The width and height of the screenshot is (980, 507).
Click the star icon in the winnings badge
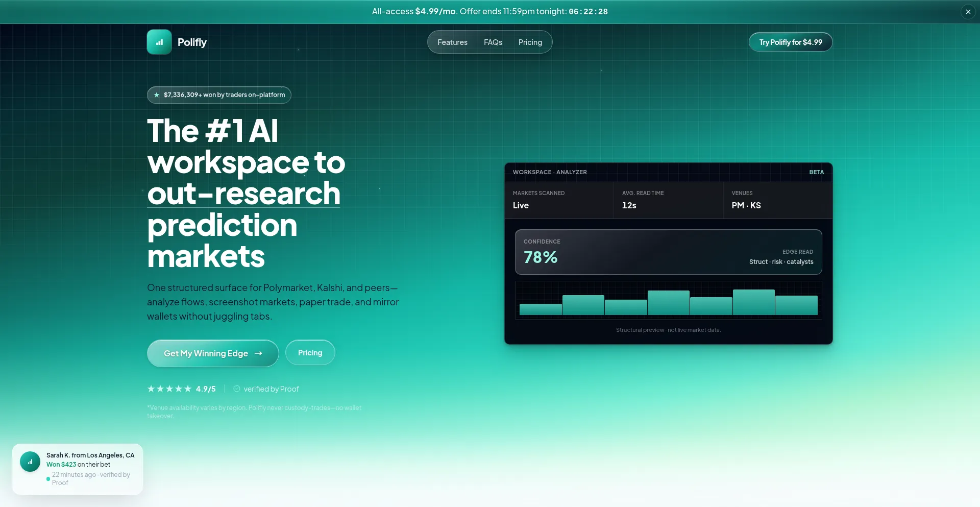click(x=157, y=95)
